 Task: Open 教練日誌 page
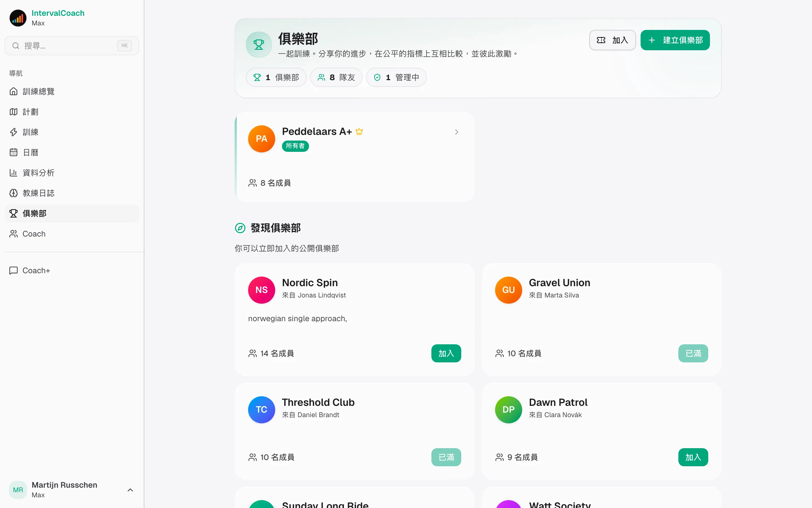(72, 193)
